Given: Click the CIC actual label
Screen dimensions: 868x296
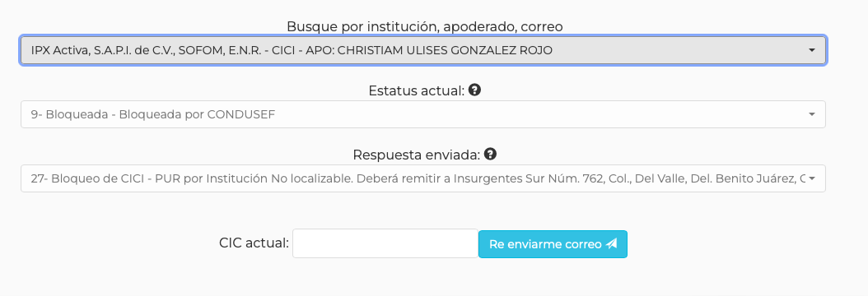Looking at the screenshot, I should click(254, 243).
